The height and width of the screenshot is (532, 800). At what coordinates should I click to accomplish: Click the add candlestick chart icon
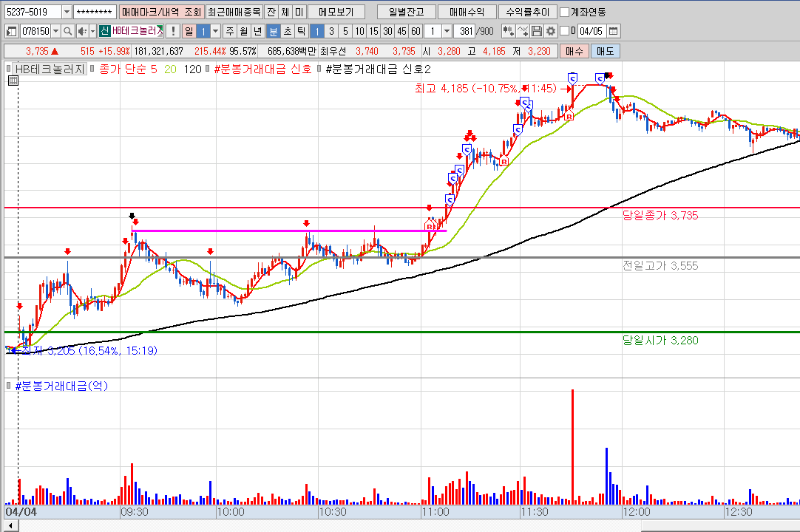(508, 31)
